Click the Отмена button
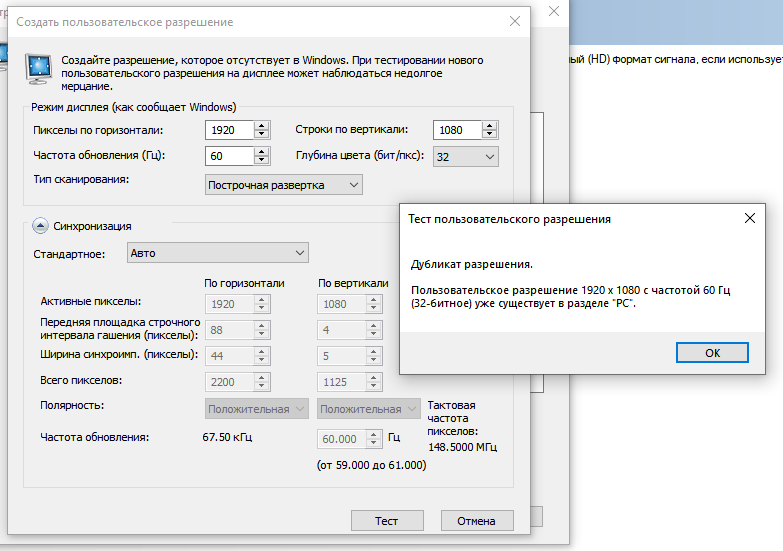 [476, 521]
